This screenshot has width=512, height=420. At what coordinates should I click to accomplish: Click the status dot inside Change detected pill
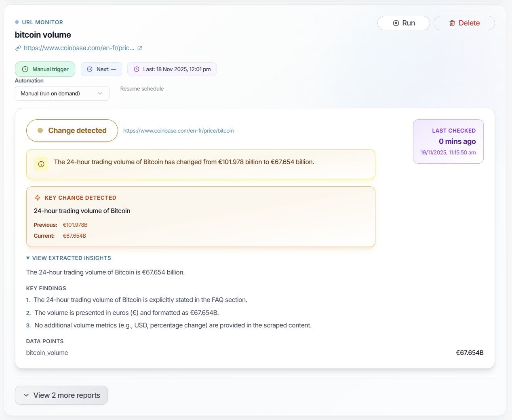point(40,130)
